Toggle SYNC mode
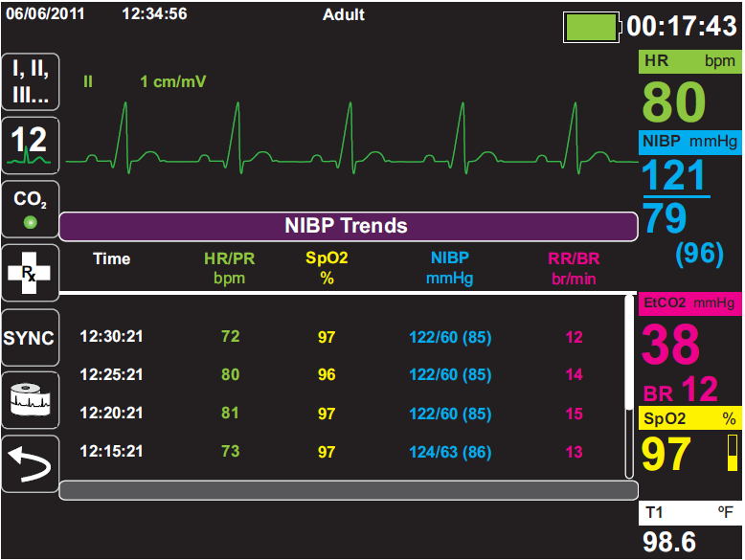The width and height of the screenshot is (745, 560). click(x=31, y=338)
